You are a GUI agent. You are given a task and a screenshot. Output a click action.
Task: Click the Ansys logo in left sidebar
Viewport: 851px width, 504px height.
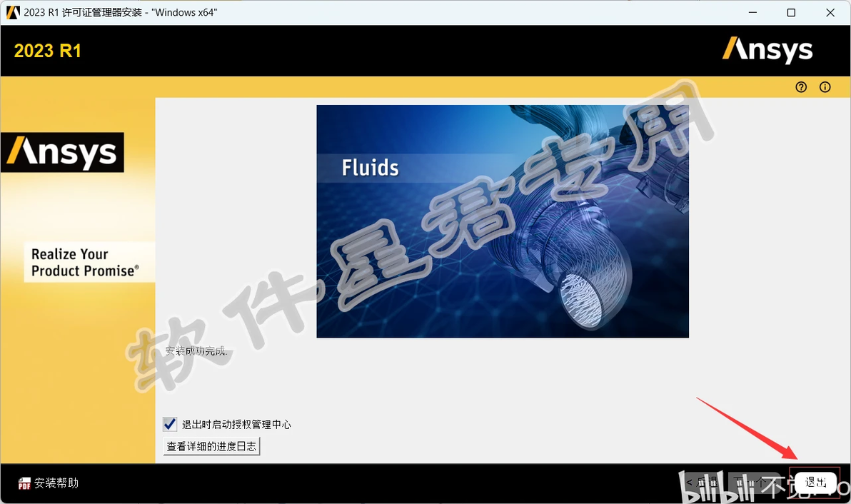coord(62,152)
